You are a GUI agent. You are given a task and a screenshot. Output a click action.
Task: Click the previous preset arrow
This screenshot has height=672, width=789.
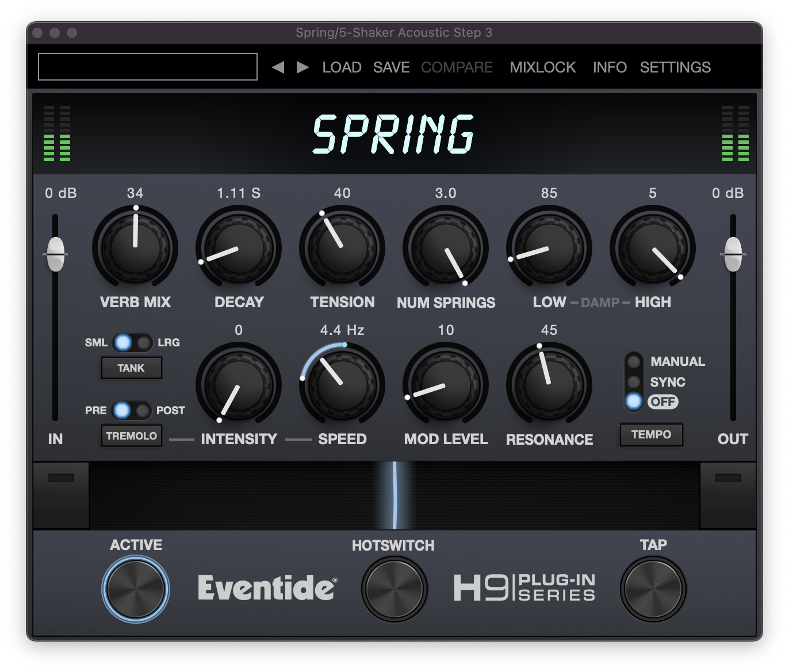[x=278, y=67]
